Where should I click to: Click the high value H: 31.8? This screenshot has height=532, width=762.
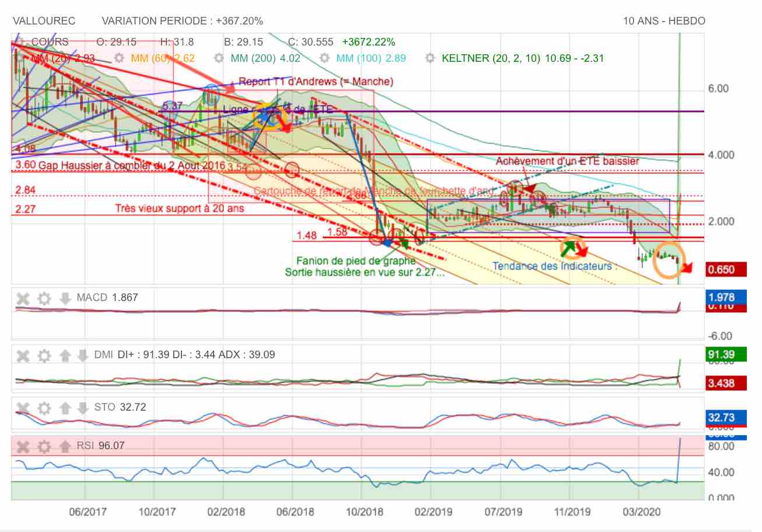(x=177, y=42)
